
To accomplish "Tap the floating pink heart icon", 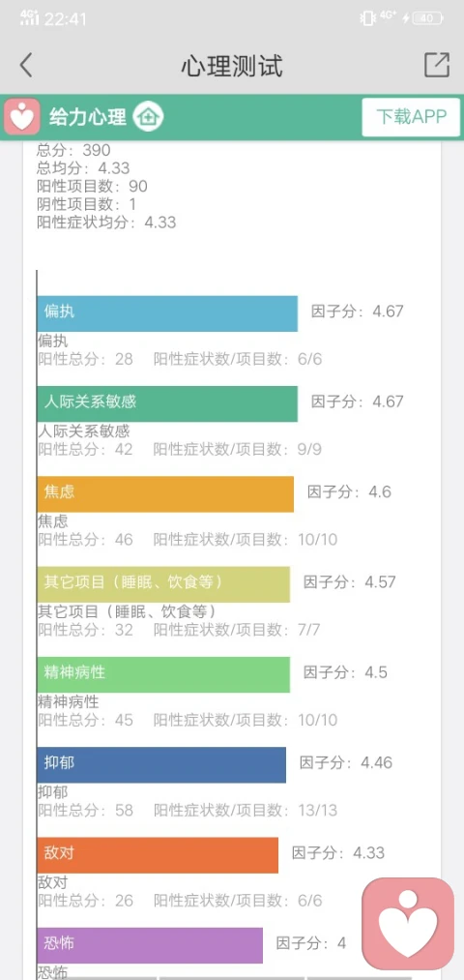I will 408,923.
